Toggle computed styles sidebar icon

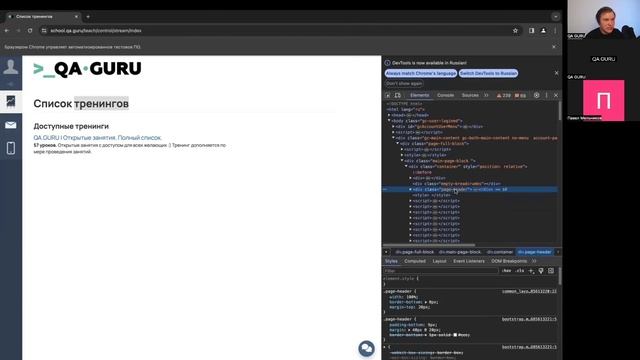551,271
